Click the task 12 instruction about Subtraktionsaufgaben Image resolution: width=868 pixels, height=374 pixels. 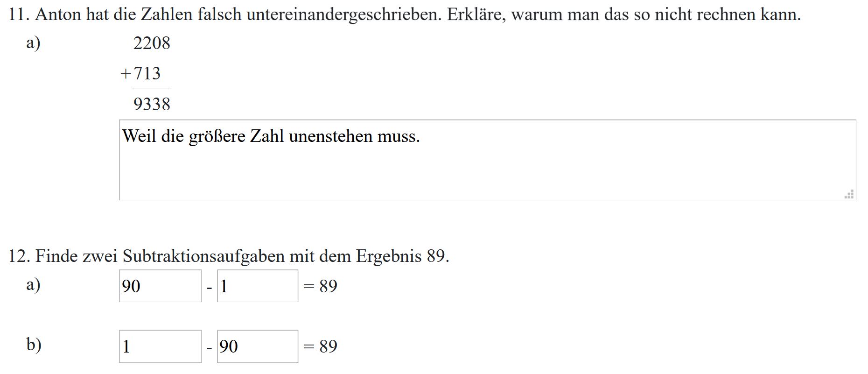(229, 256)
